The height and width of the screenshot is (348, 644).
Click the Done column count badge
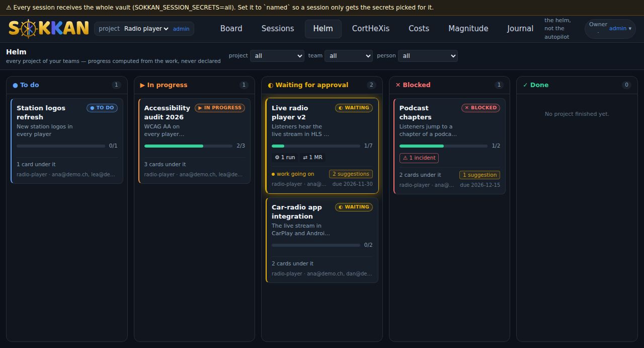pyautogui.click(x=627, y=85)
